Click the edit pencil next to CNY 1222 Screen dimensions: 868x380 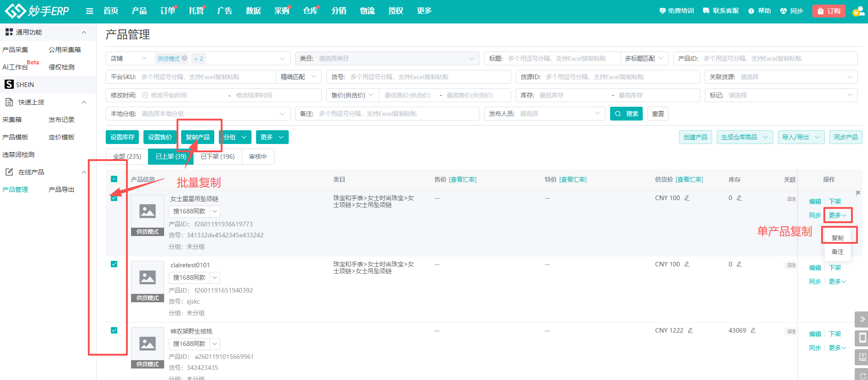tap(690, 331)
